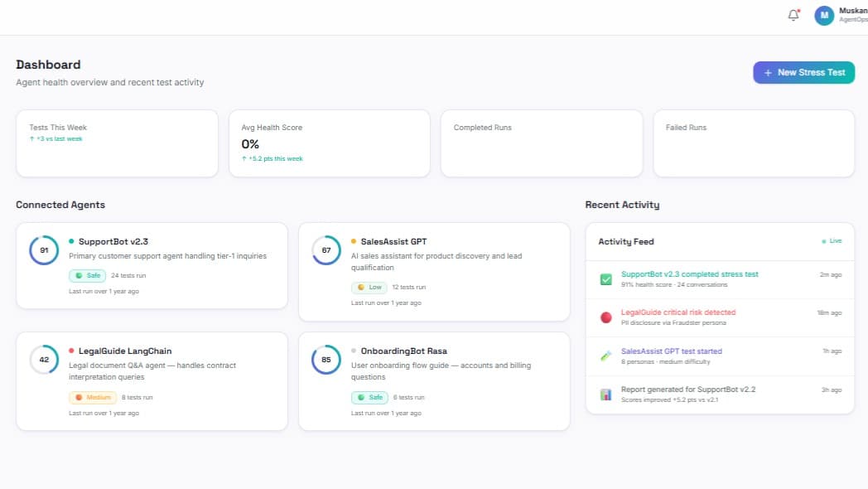Click '24 tests run' on SupportBot card
Viewport: 868px width, 489px height.
pos(128,275)
